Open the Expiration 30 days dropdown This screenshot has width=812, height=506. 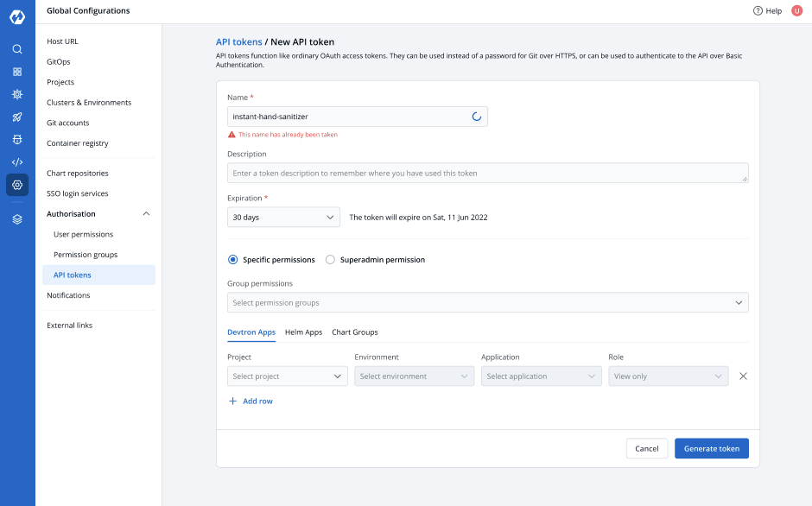pos(283,218)
